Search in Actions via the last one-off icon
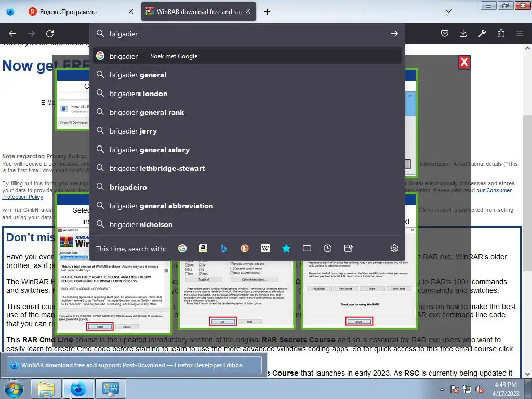Image resolution: width=532 pixels, height=399 pixels. pyautogui.click(x=349, y=248)
